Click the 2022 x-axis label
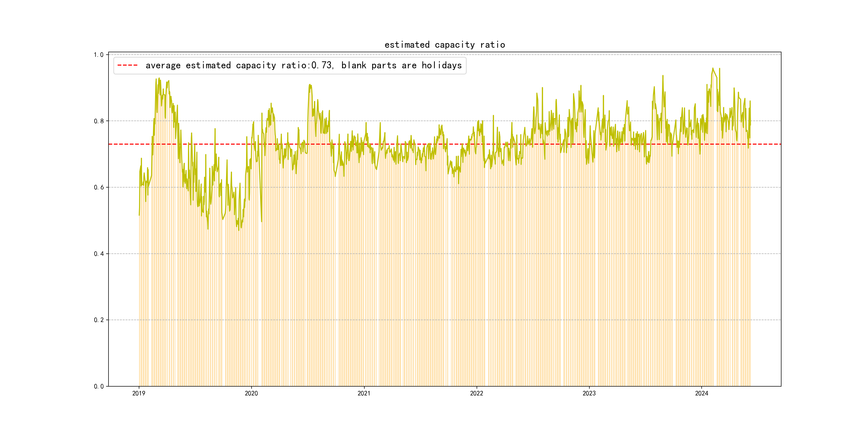Screen dimensions: 868x434 (x=476, y=393)
